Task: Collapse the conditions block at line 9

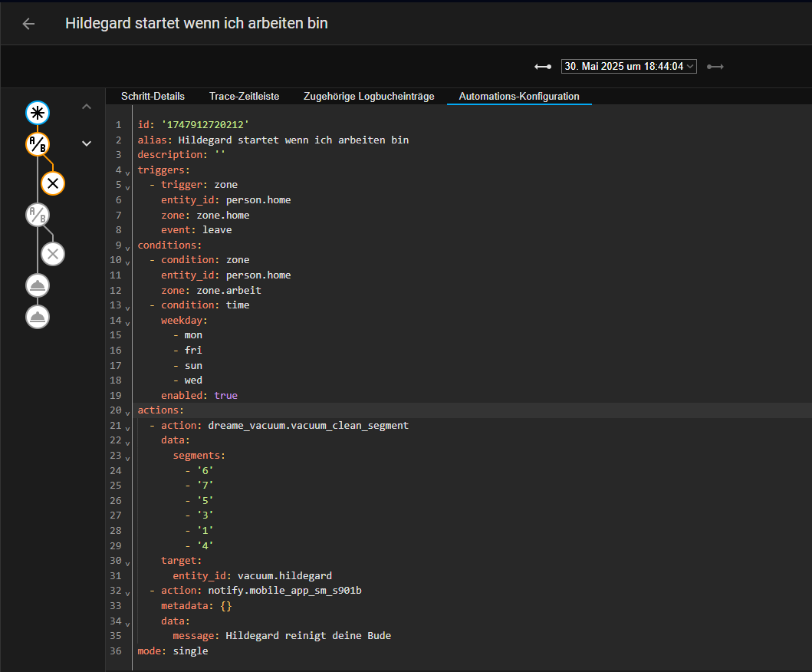Action: (x=127, y=249)
